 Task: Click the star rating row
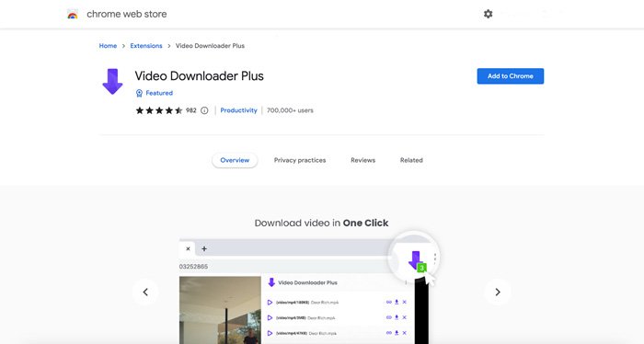159,110
